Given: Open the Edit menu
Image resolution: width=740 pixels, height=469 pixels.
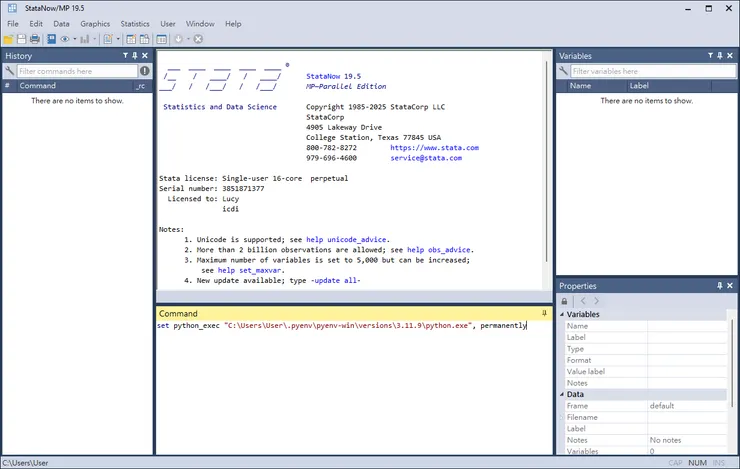Looking at the screenshot, I should [x=36, y=24].
